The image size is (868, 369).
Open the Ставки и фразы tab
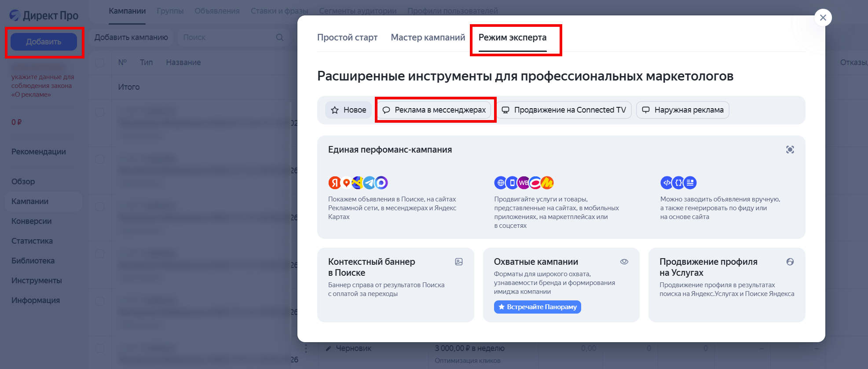coord(279,11)
